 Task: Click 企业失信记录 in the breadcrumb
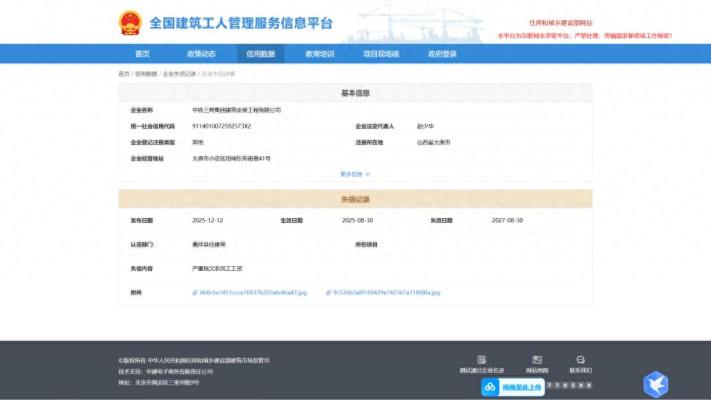[180, 74]
